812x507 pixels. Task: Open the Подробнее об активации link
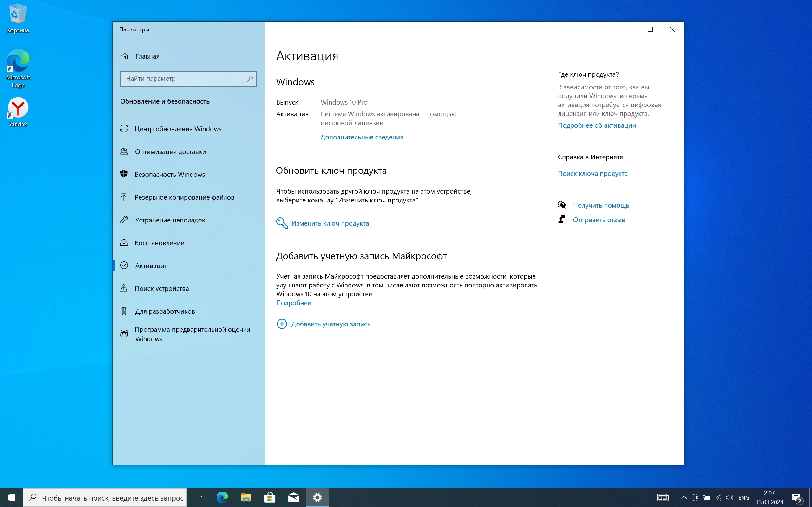(597, 125)
